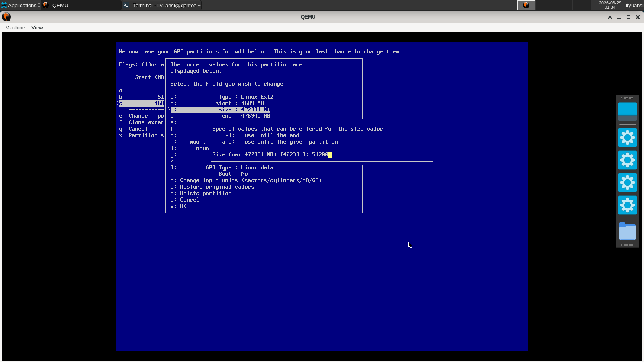Click the 'GPT Type : Linux data' row
This screenshot has width=644, height=362.
(222, 167)
